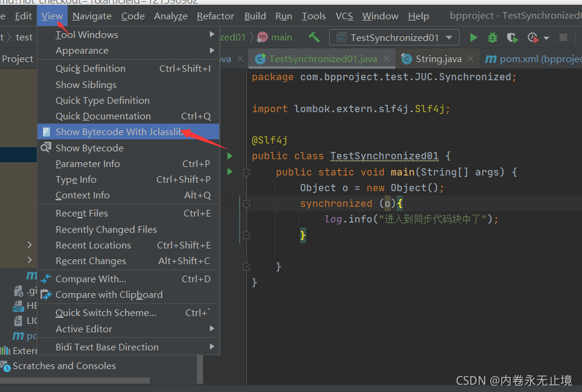Click the Debug bug icon
The width and height of the screenshot is (582, 392).
[x=492, y=37]
